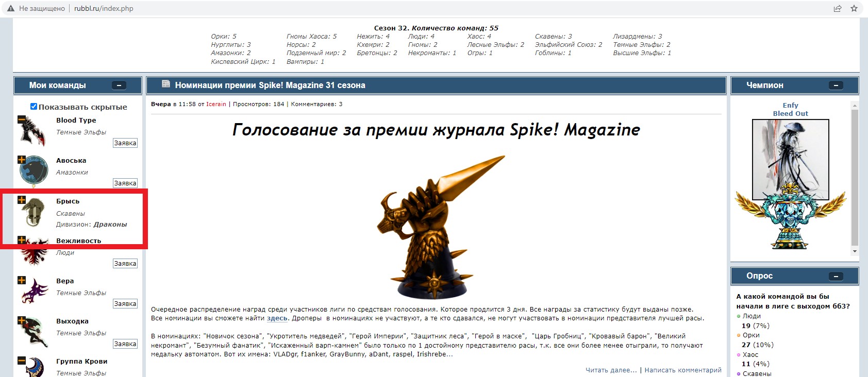Toggle the plus icon beside Вера

point(22,280)
